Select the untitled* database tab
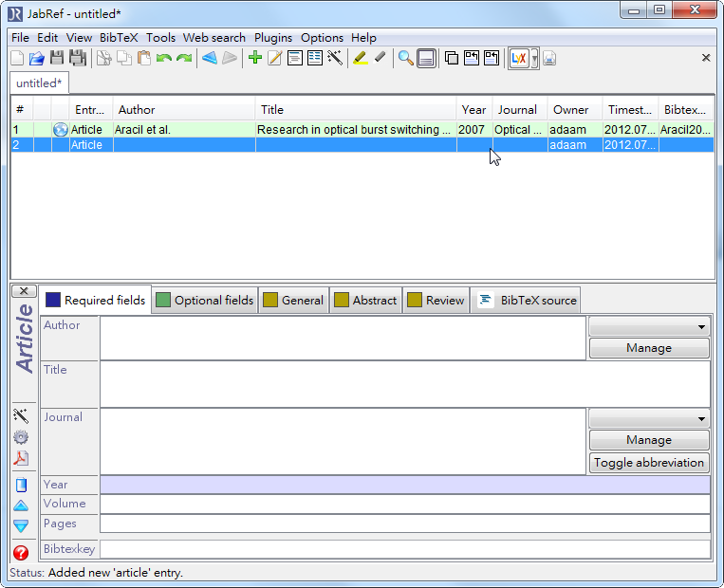The width and height of the screenshot is (724, 588). 39,83
